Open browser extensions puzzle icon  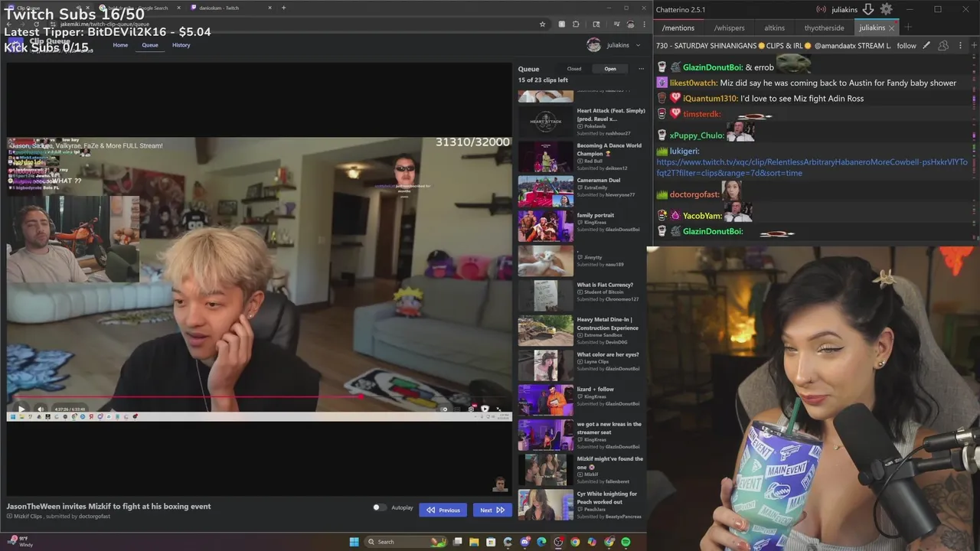tap(576, 24)
